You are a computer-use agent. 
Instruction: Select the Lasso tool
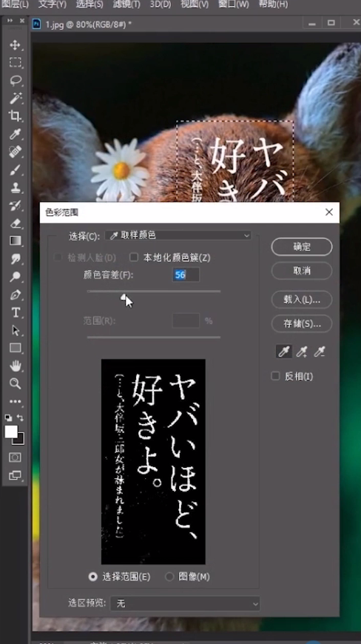[x=16, y=80]
